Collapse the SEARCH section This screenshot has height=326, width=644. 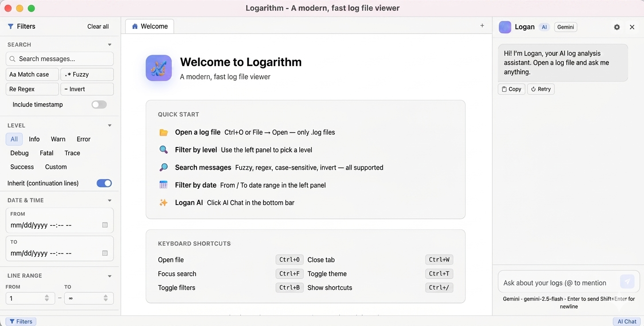tap(110, 45)
